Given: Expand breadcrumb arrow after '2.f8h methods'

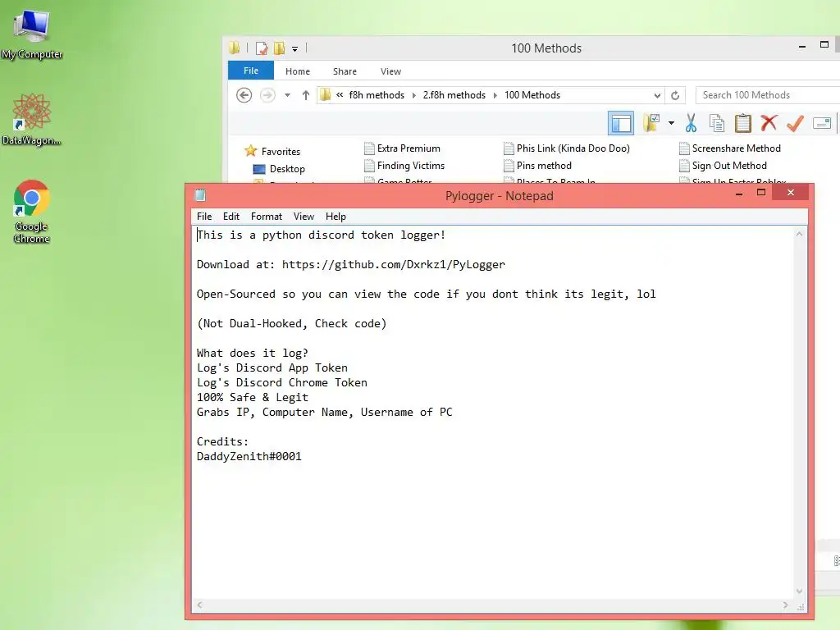Looking at the screenshot, I should coord(495,95).
